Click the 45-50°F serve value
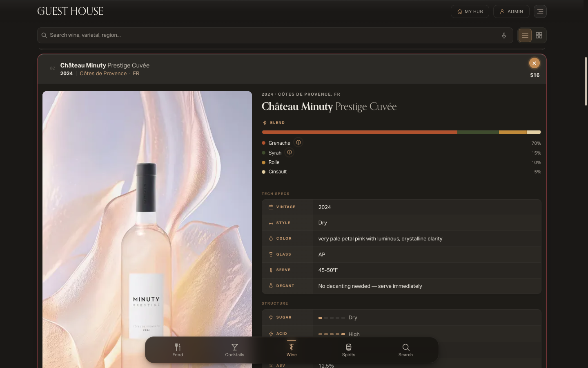 tap(328, 270)
